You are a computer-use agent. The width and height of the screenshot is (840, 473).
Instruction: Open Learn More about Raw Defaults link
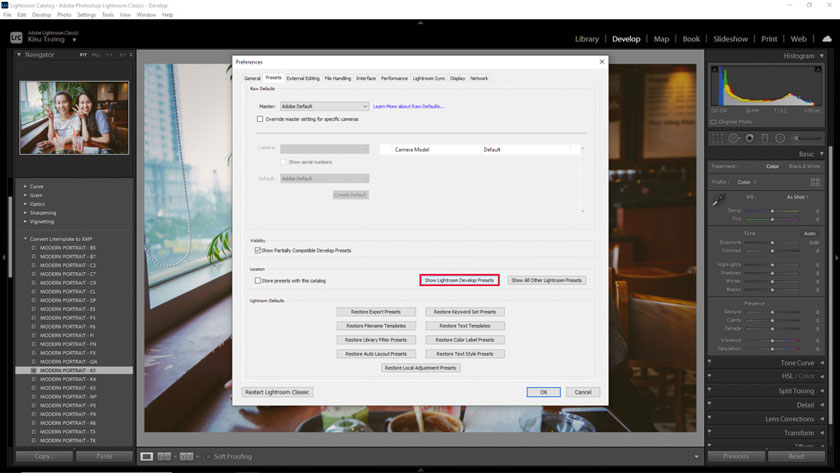pyautogui.click(x=409, y=106)
